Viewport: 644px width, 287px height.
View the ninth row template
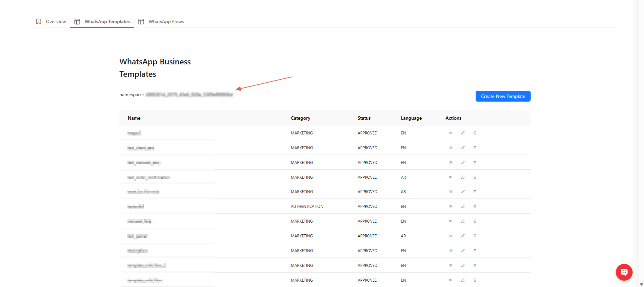tap(451, 251)
